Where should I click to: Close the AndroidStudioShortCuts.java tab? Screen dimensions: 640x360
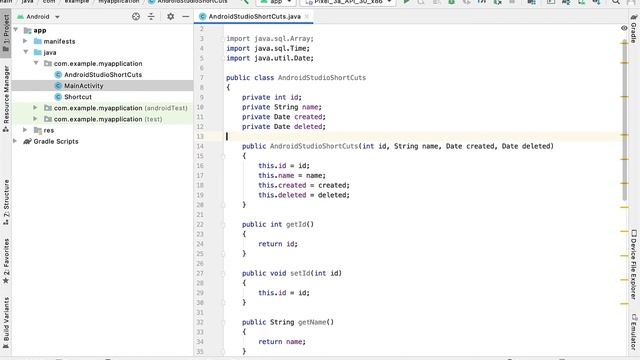pos(307,17)
